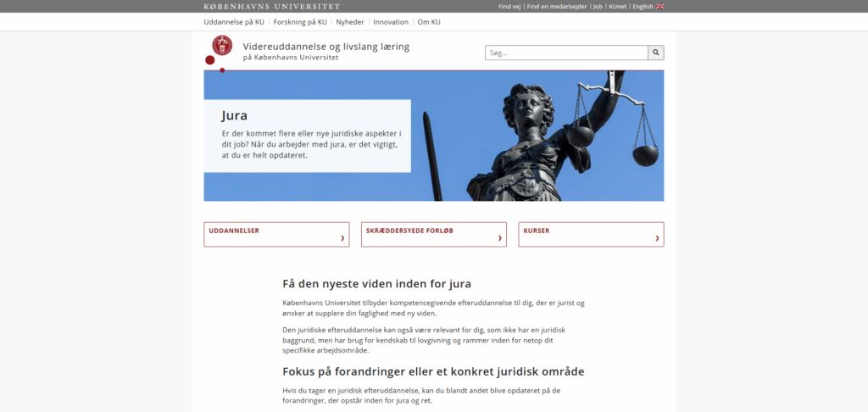This screenshot has height=412, width=868.
Task: Click the Job link in top bar
Action: click(598, 6)
